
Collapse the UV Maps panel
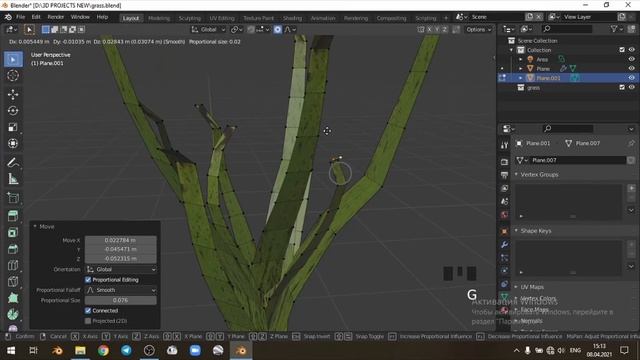[x=516, y=287]
